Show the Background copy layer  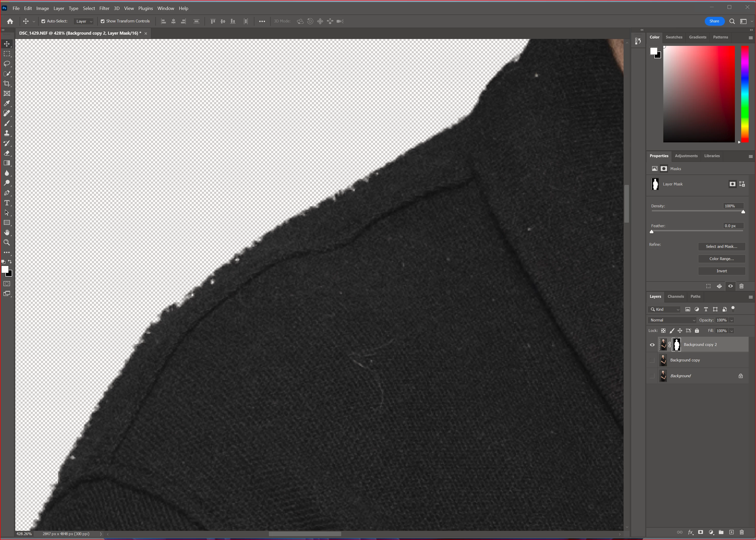tap(652, 360)
